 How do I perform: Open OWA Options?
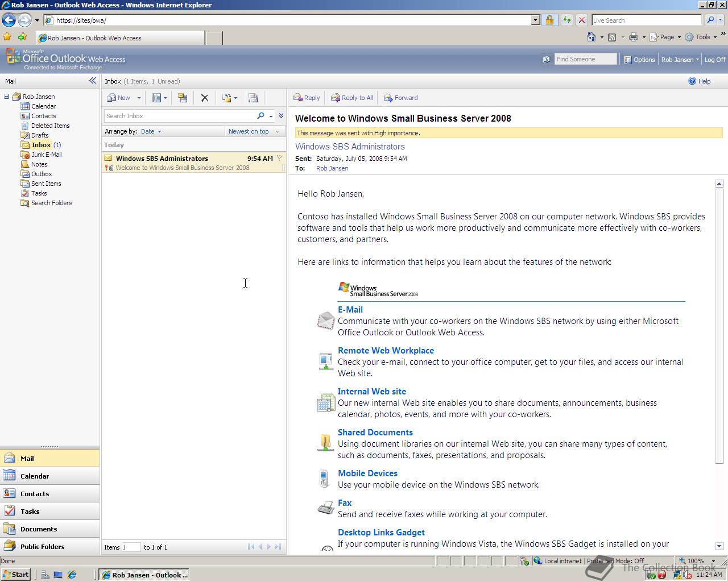click(x=639, y=59)
